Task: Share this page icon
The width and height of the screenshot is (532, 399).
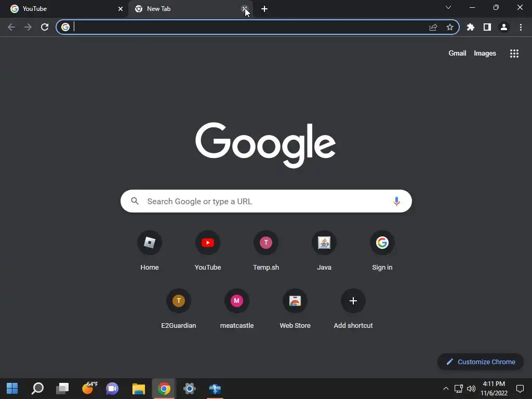Action: tap(433, 27)
